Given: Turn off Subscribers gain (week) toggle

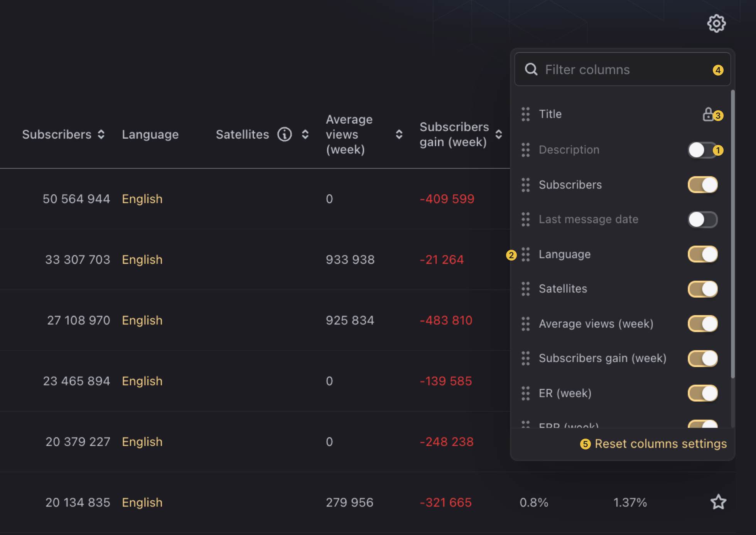Looking at the screenshot, I should (703, 358).
